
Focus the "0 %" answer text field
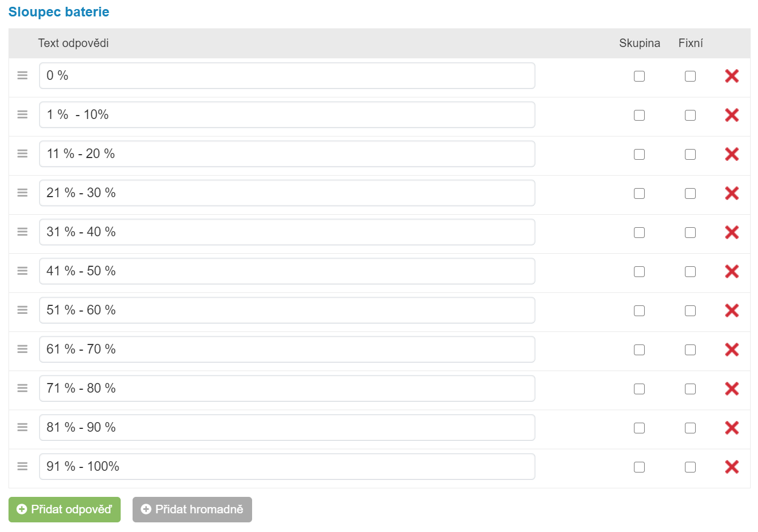click(287, 76)
